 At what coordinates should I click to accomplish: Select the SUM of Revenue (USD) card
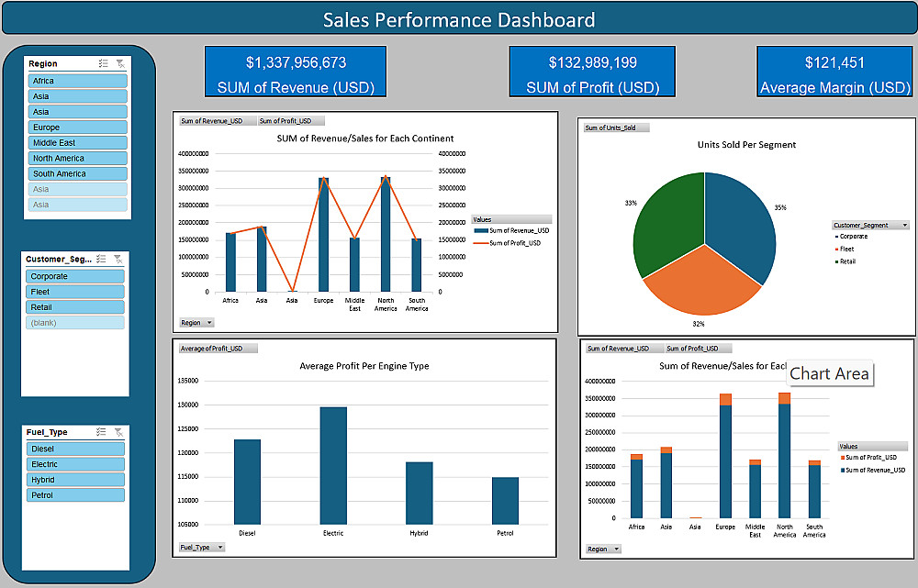pyautogui.click(x=296, y=72)
